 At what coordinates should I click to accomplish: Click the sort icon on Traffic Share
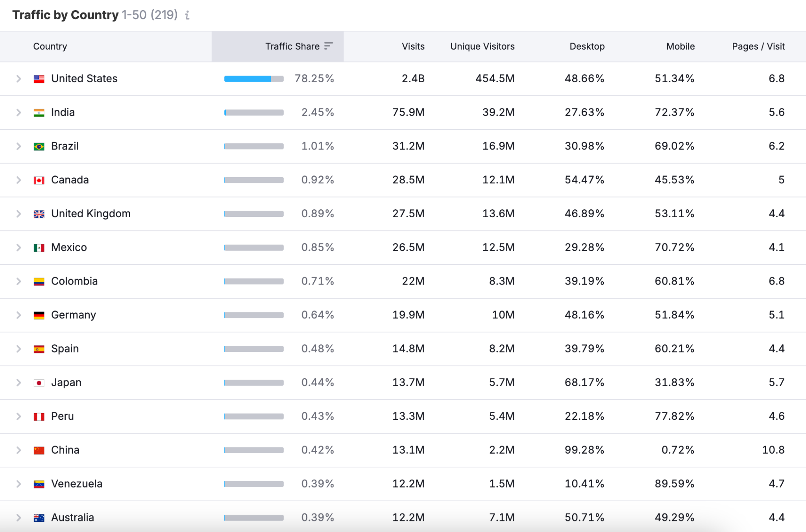pyautogui.click(x=328, y=46)
